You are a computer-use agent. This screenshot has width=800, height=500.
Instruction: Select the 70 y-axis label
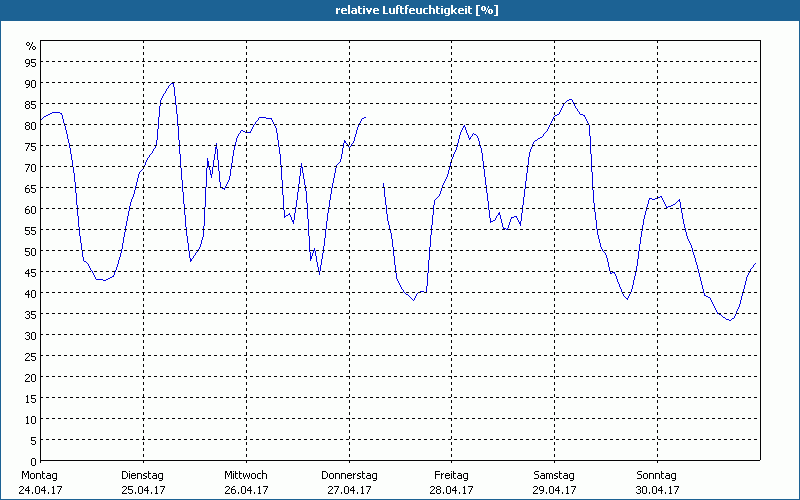tap(31, 167)
